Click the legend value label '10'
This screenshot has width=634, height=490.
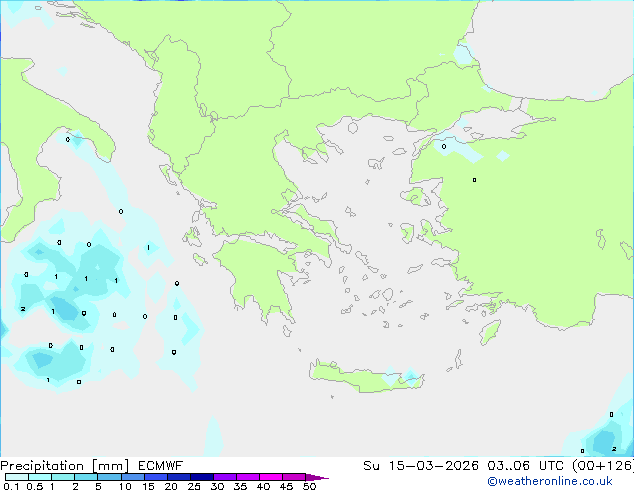(x=125, y=486)
